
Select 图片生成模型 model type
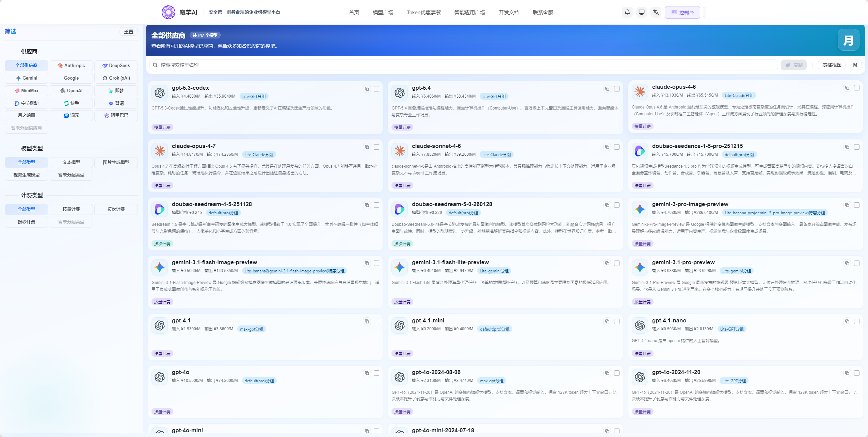[x=116, y=162]
